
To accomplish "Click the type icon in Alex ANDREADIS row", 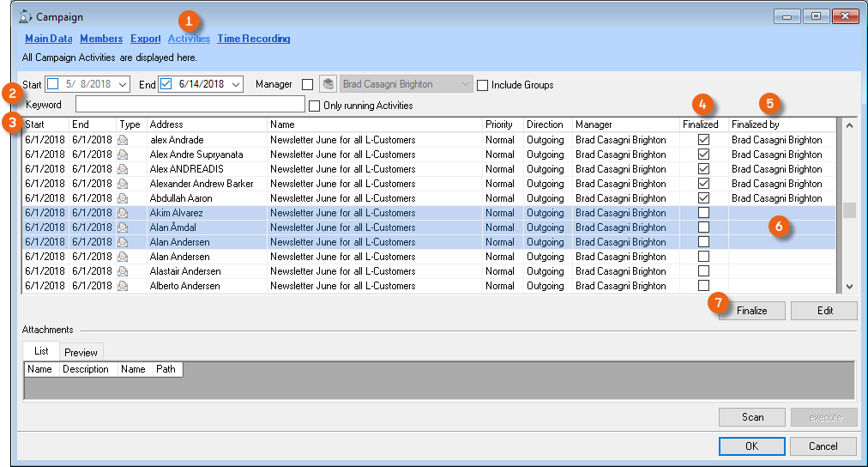I will pos(124,169).
